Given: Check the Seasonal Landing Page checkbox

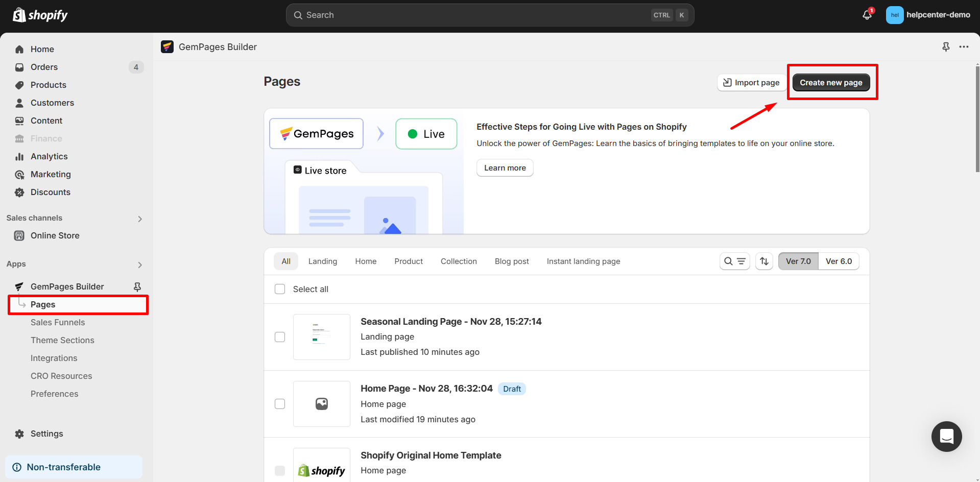Looking at the screenshot, I should point(280,337).
